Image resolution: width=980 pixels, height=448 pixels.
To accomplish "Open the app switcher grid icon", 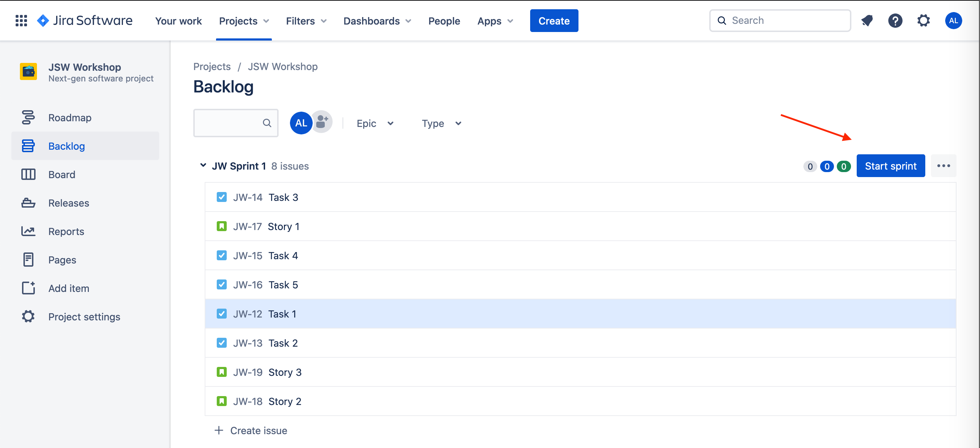I will pos(21,21).
